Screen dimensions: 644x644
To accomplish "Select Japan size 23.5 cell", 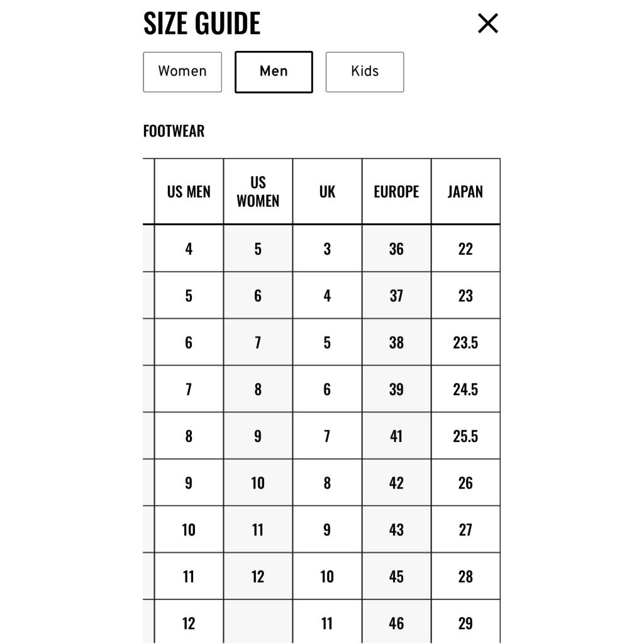I will [x=465, y=343].
